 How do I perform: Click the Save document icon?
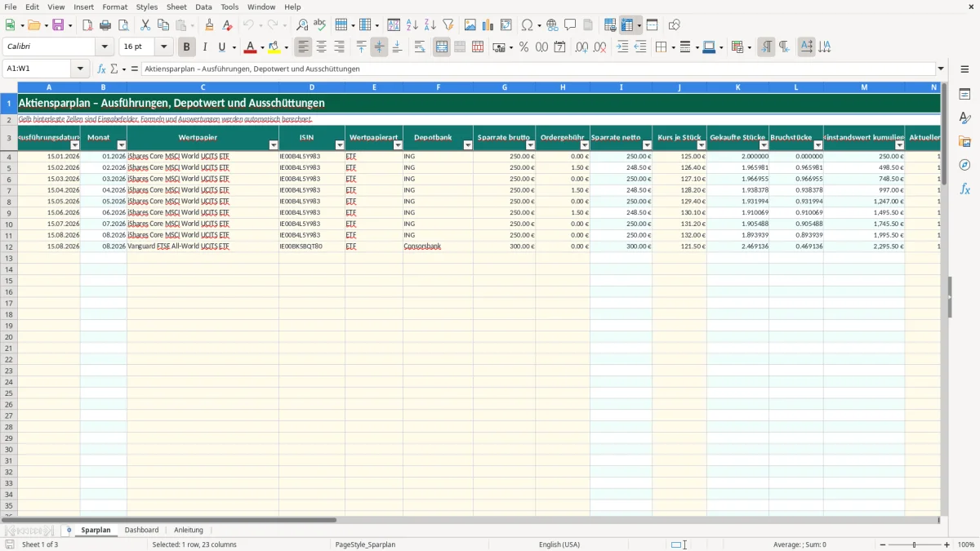(x=58, y=25)
